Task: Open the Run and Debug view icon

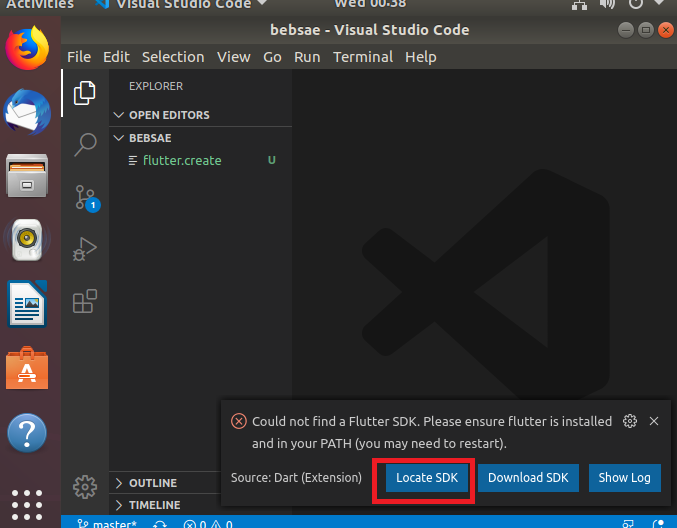Action: coord(85,249)
